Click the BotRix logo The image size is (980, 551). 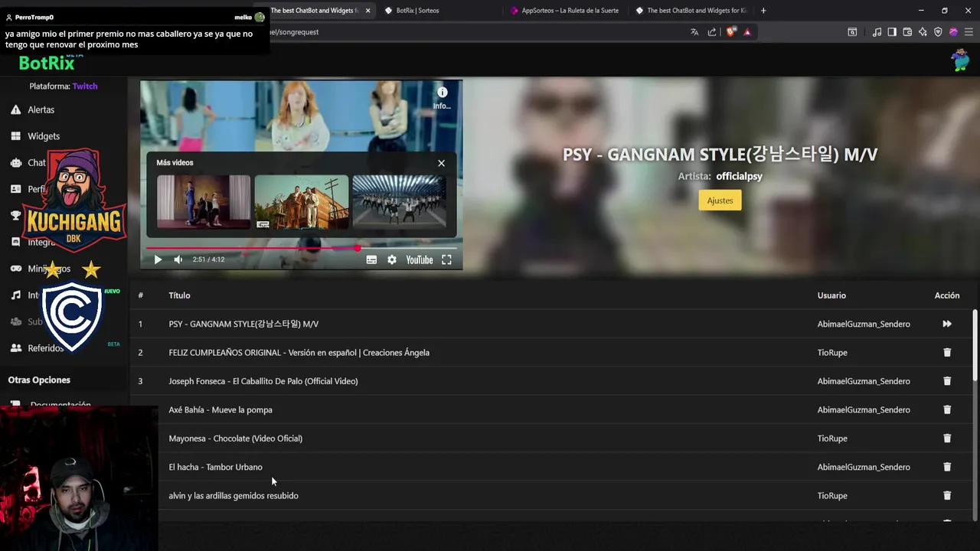click(47, 63)
